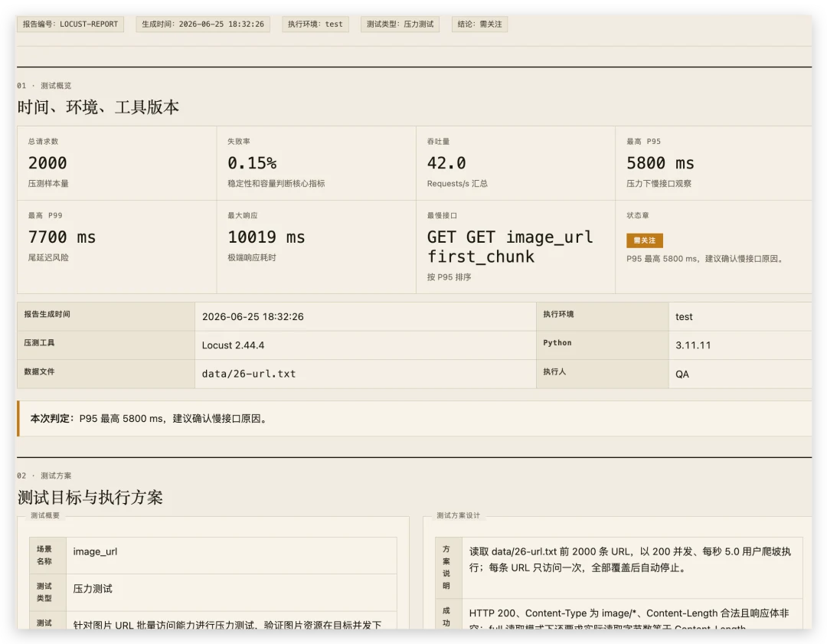Click the Python version 3.11.11 cell
Image resolution: width=827 pixels, height=644 pixels.
[740, 345]
